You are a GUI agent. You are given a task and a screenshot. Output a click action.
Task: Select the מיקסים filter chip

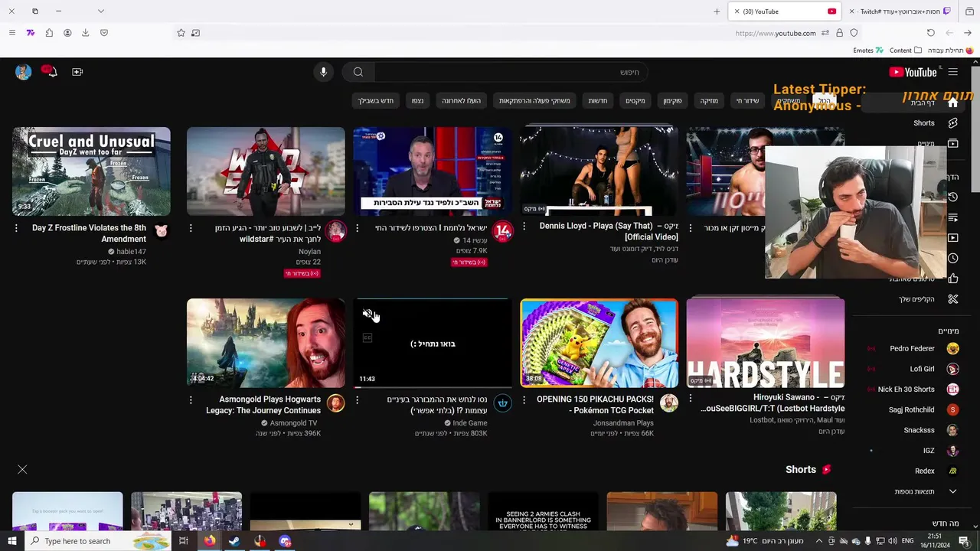tap(635, 101)
